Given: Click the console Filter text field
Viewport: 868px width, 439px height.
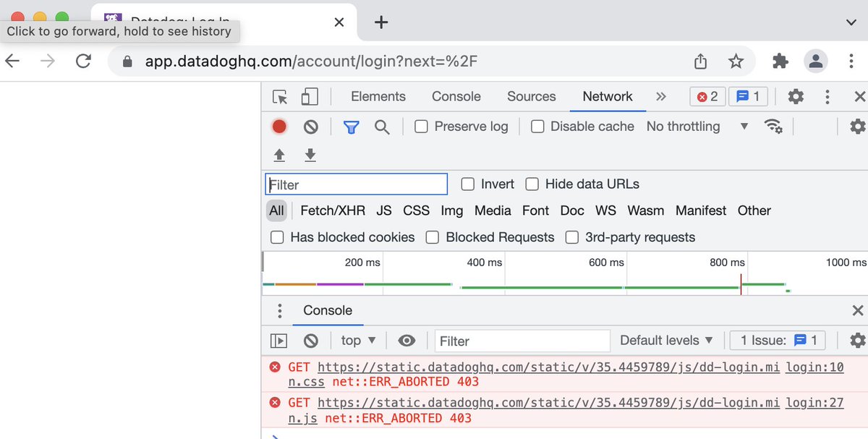Looking at the screenshot, I should pyautogui.click(x=523, y=341).
